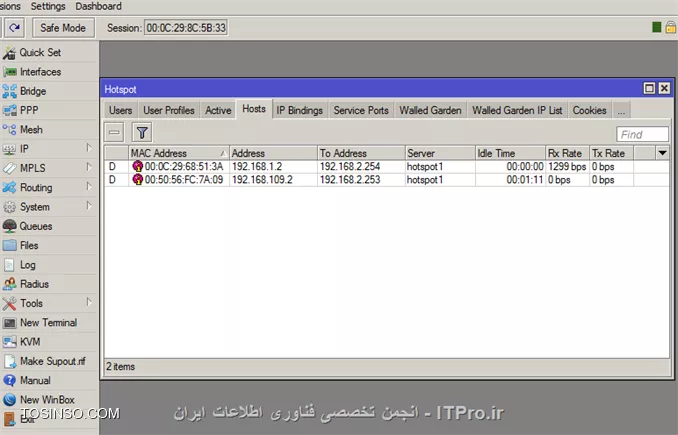Image resolution: width=678 pixels, height=435 pixels.
Task: Click the 1299 bps Rx Rate cell
Action: click(x=567, y=167)
